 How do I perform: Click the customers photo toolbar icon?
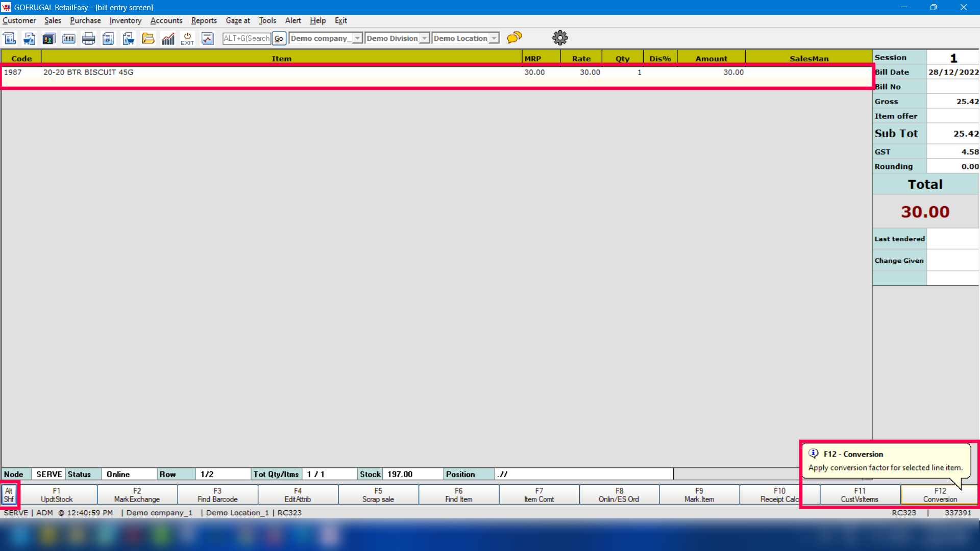tap(49, 38)
